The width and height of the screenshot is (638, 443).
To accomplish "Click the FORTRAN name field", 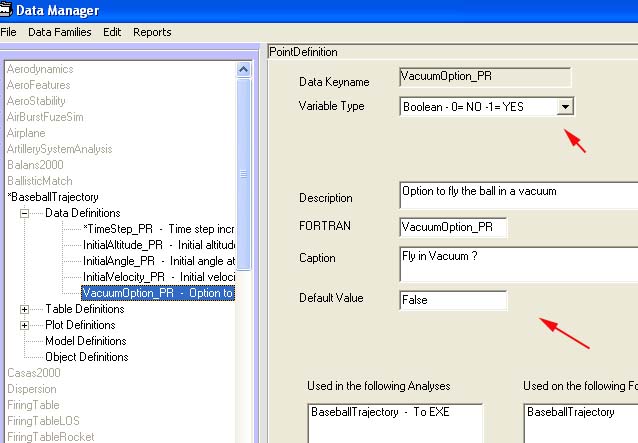I will click(453, 227).
